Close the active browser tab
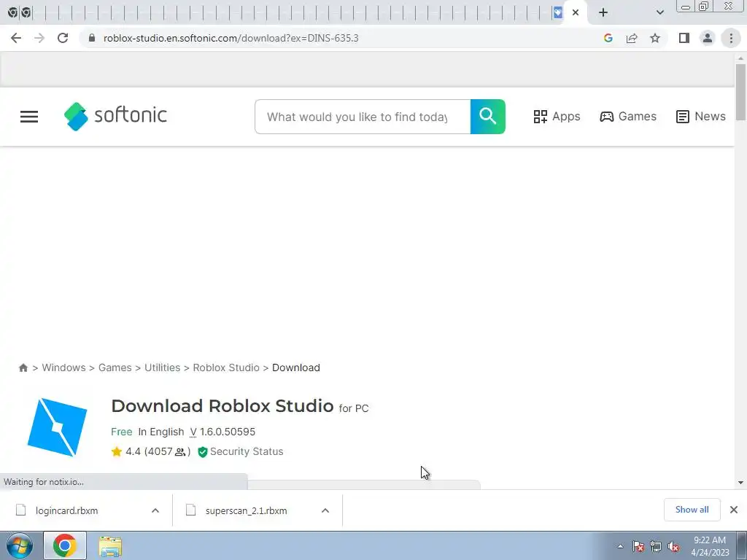 coord(576,12)
